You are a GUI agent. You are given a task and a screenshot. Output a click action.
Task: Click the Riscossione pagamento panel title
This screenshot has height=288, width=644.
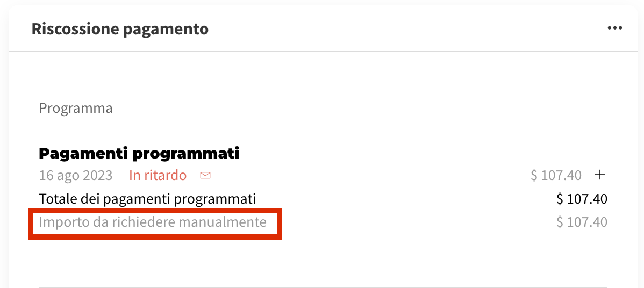[120, 28]
